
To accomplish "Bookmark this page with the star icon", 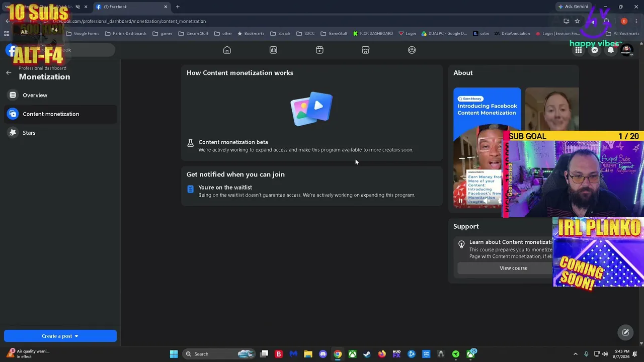I will click(x=577, y=21).
